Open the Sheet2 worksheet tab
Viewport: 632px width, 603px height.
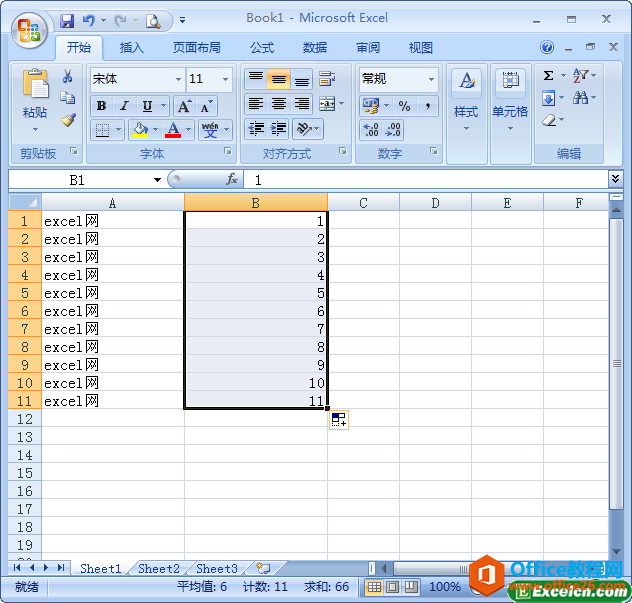pyautogui.click(x=158, y=568)
